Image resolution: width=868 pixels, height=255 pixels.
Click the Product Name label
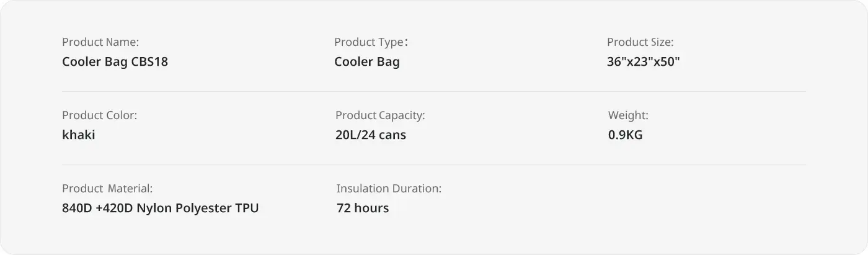coord(100,42)
